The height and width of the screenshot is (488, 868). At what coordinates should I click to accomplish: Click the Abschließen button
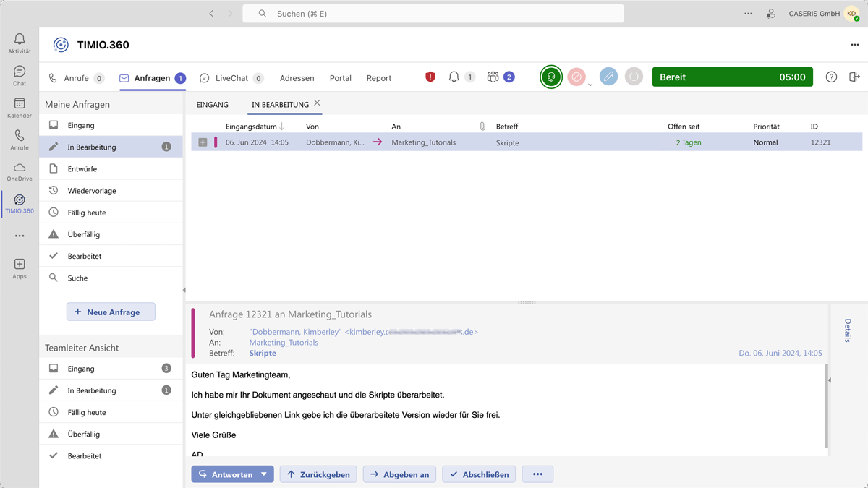(479, 474)
